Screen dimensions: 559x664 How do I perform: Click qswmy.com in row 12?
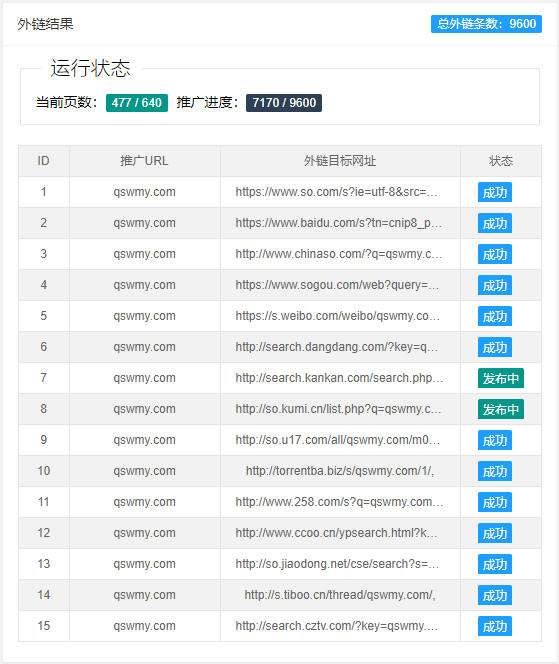(x=144, y=533)
